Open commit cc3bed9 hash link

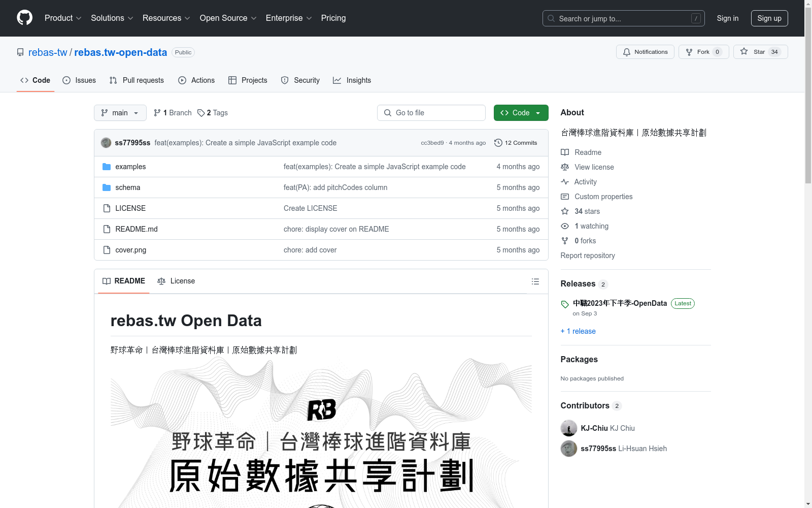click(432, 143)
